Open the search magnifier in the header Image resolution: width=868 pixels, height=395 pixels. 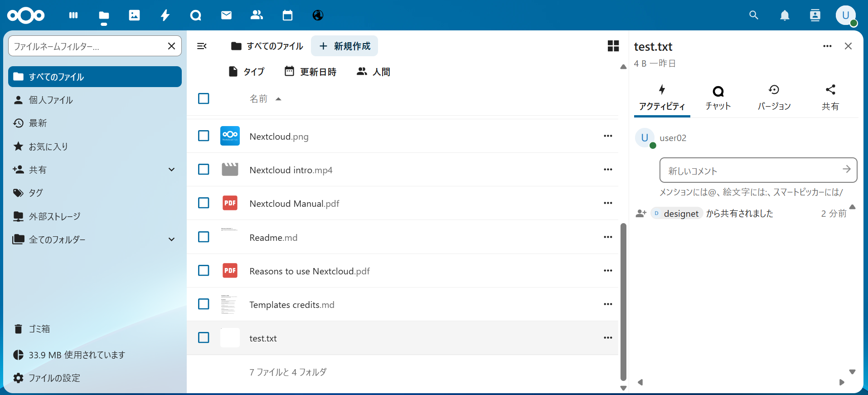754,15
